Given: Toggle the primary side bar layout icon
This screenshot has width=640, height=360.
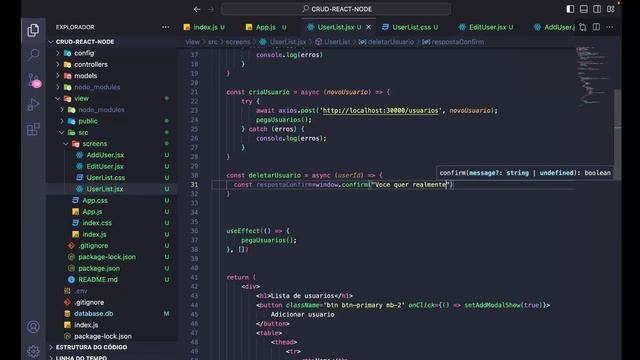Looking at the screenshot, I should tap(570, 9).
